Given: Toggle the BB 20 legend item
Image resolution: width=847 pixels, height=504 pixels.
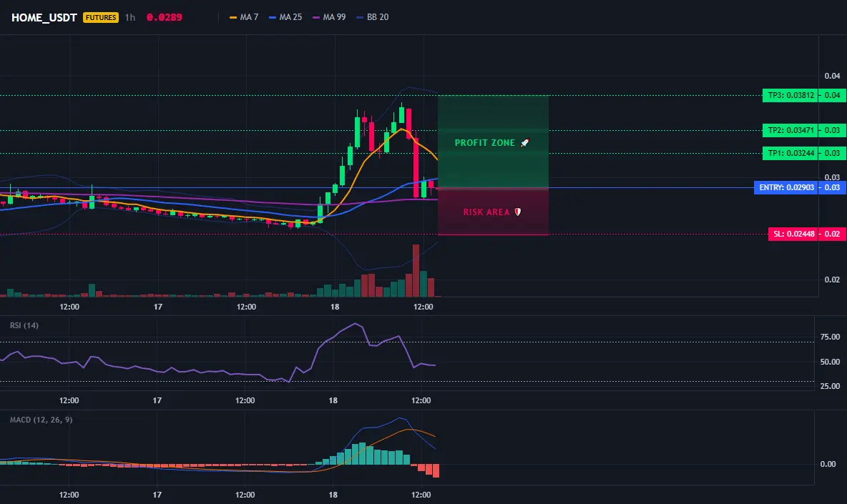Looking at the screenshot, I should tap(373, 17).
